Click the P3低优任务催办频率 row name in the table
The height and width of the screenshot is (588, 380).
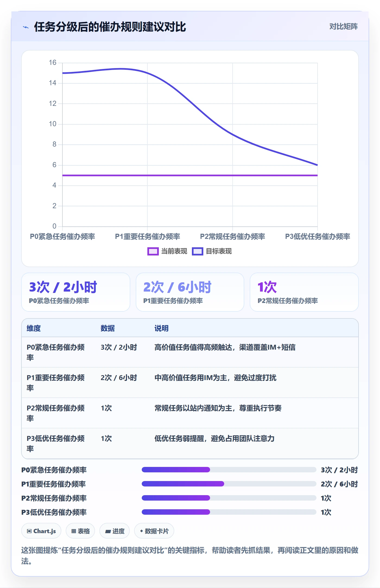[x=56, y=443]
